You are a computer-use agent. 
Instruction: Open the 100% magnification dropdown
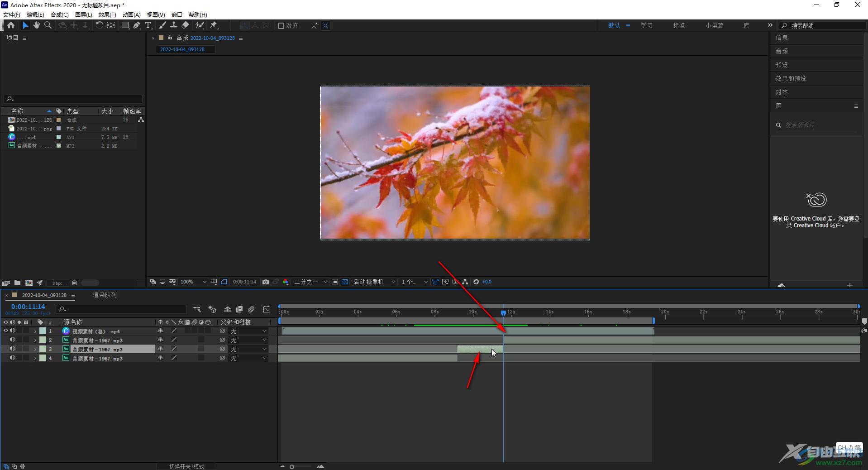(x=193, y=282)
